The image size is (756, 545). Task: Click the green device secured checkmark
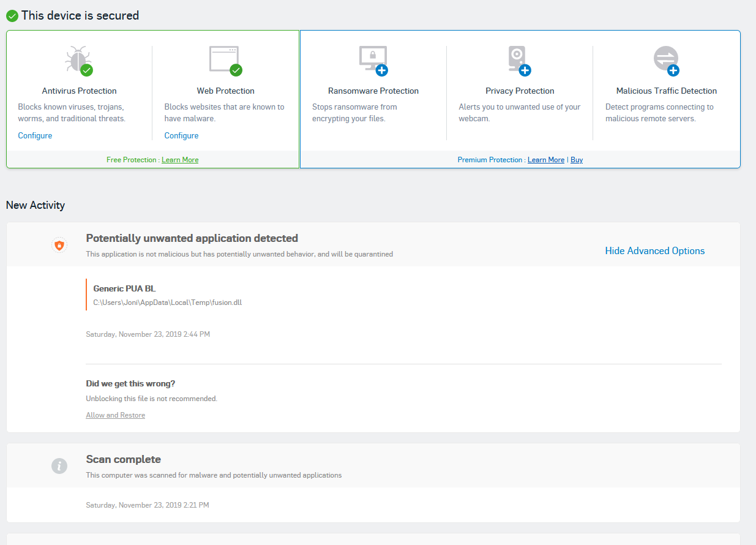click(12, 15)
